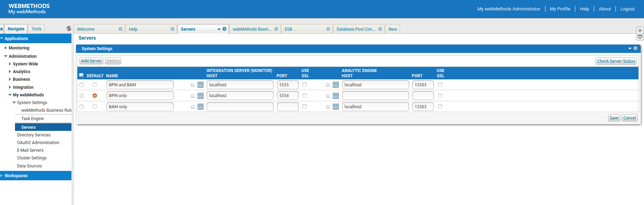Collapse the My webMethods tree node
Viewport: 644px width, 205px height.
click(x=10, y=95)
